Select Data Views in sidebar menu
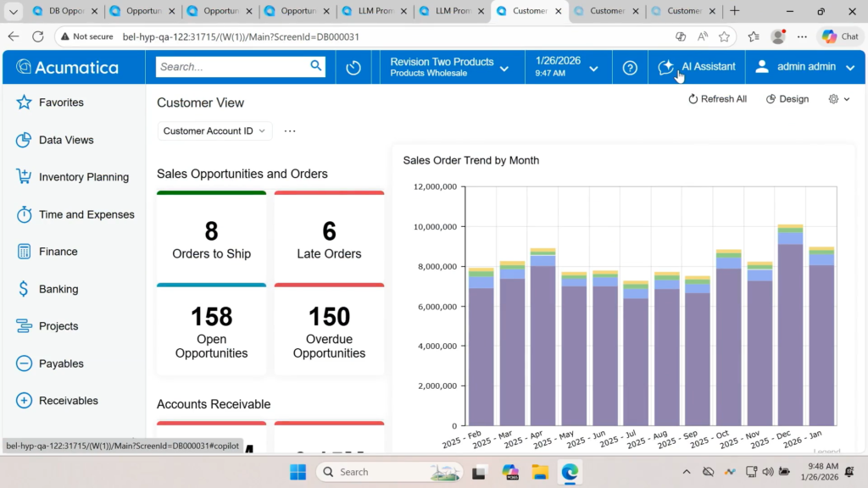The height and width of the screenshot is (488, 868). 66,140
